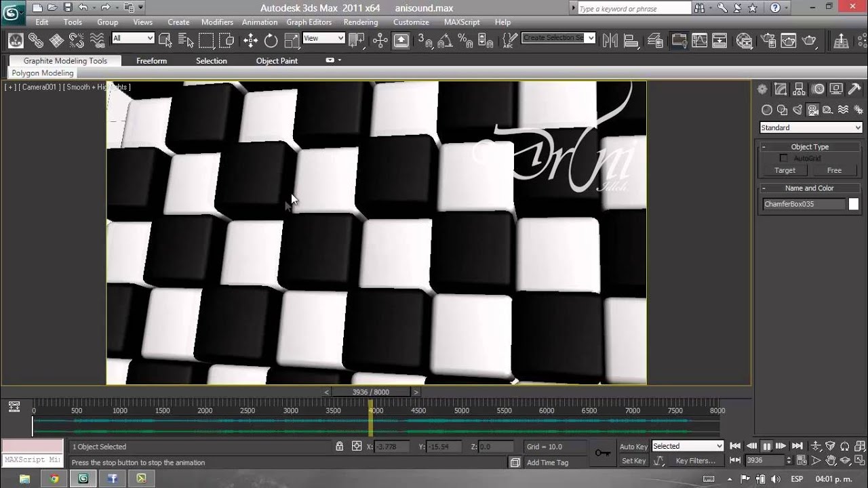Collapse the Object Type rollout
Screen dimensions: 868x488
point(810,146)
